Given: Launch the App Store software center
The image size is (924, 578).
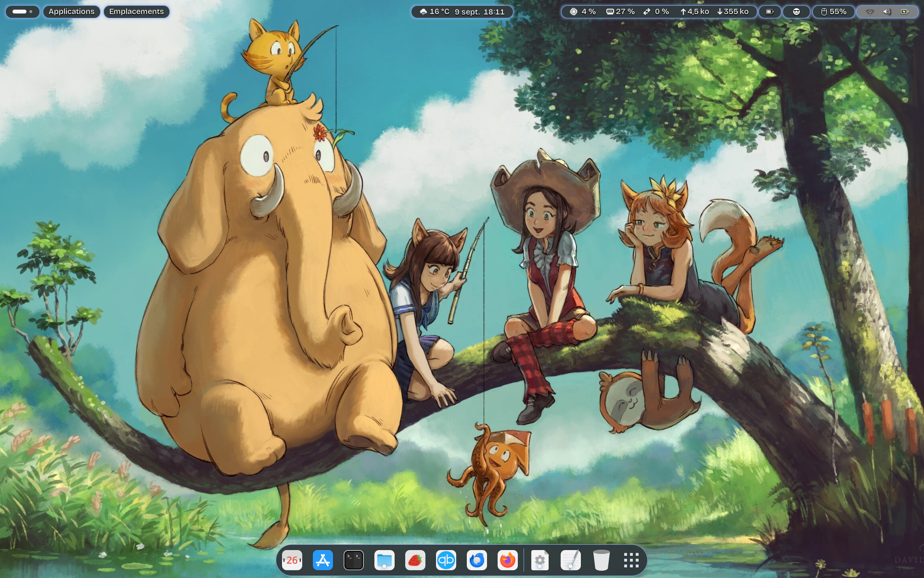Looking at the screenshot, I should pyautogui.click(x=323, y=560).
